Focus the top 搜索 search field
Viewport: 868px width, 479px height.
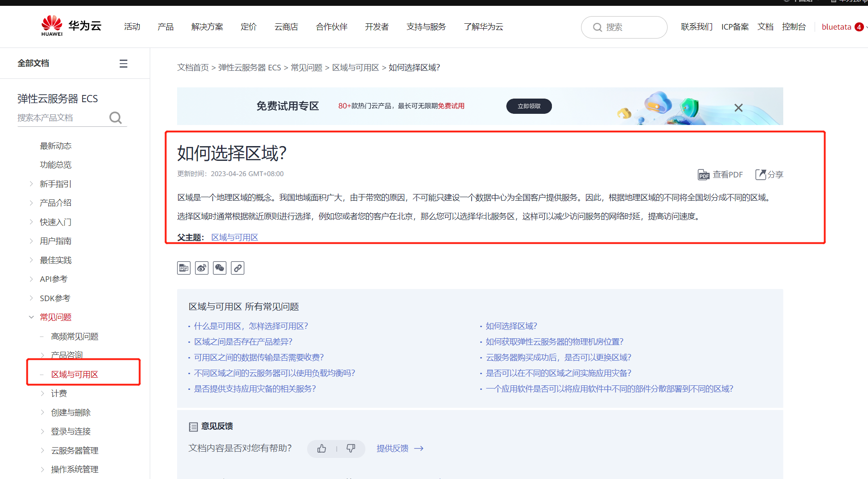click(624, 27)
